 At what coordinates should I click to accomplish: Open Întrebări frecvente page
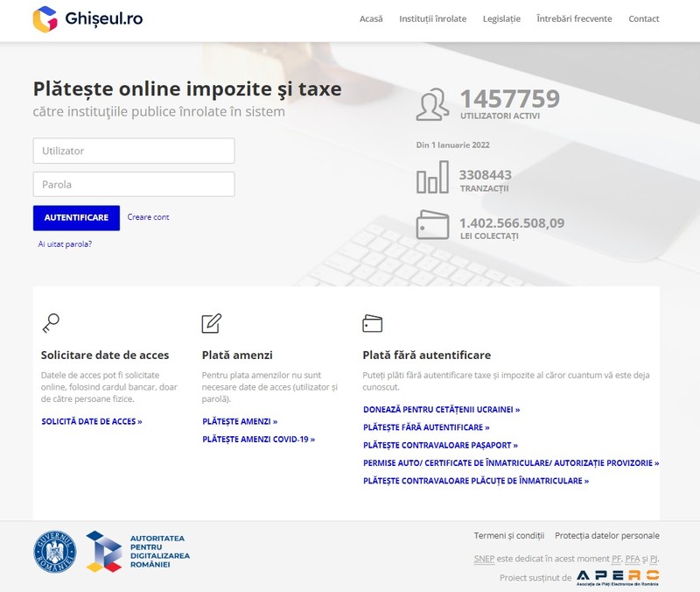[574, 18]
